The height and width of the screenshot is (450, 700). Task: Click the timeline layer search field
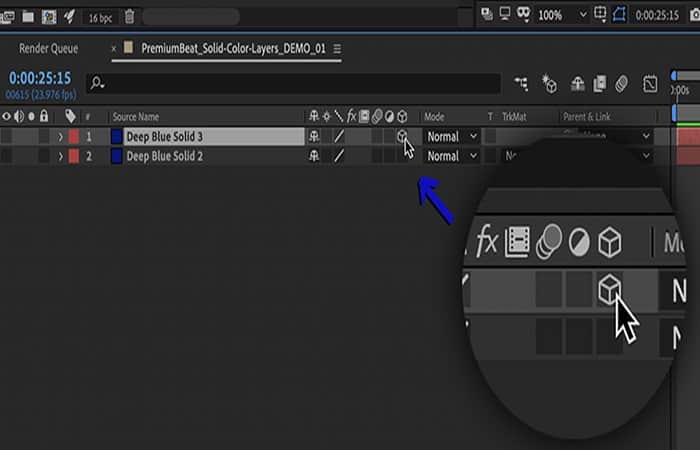pyautogui.click(x=294, y=83)
